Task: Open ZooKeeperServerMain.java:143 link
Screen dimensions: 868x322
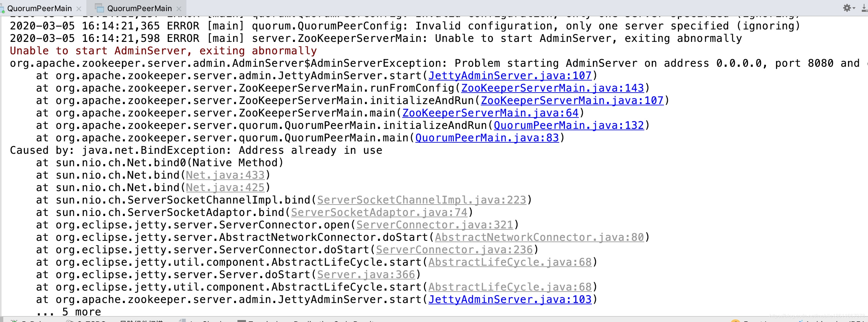Action: tap(553, 88)
